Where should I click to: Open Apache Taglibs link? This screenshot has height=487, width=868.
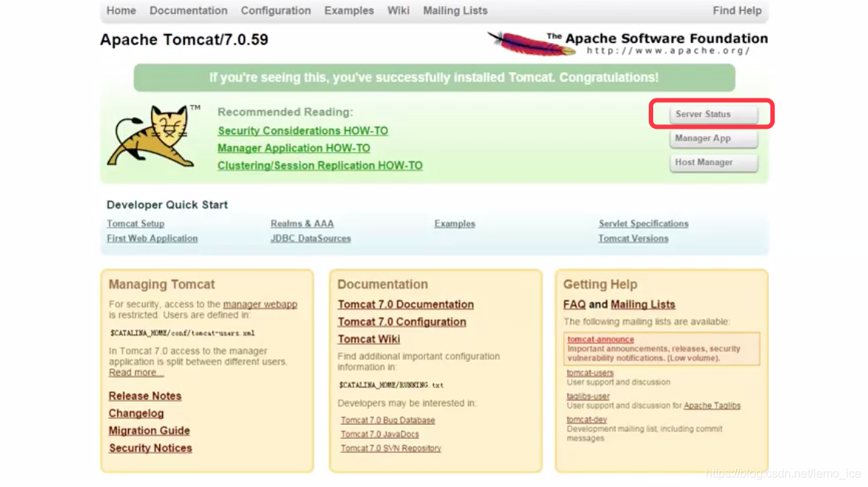point(712,406)
